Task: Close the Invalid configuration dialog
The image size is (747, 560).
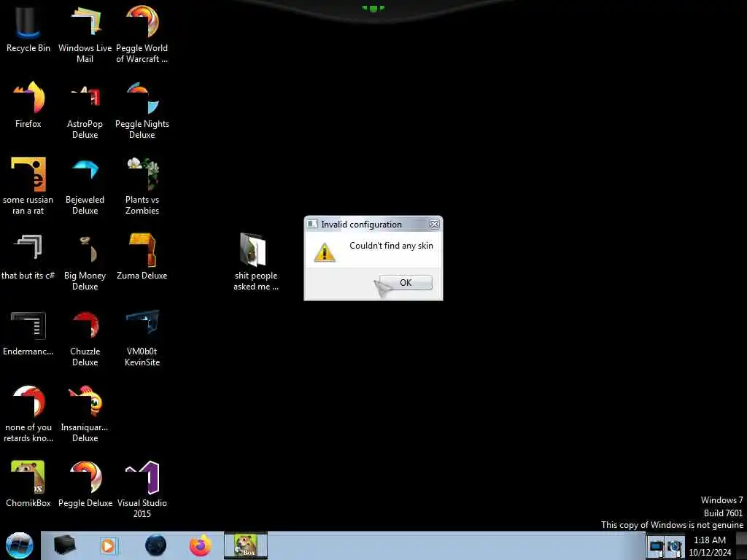Action: (433, 224)
